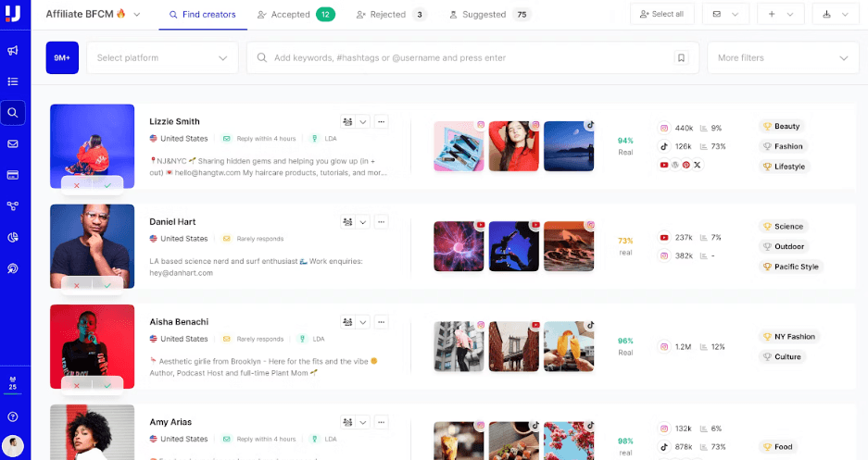Viewport: 868px width, 460px height.
Task: Open Lizzie Smith's profile name link
Action: pyautogui.click(x=174, y=121)
